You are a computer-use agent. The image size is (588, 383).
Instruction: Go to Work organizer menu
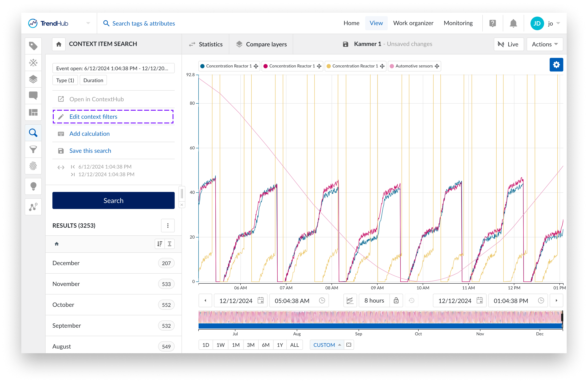413,23
